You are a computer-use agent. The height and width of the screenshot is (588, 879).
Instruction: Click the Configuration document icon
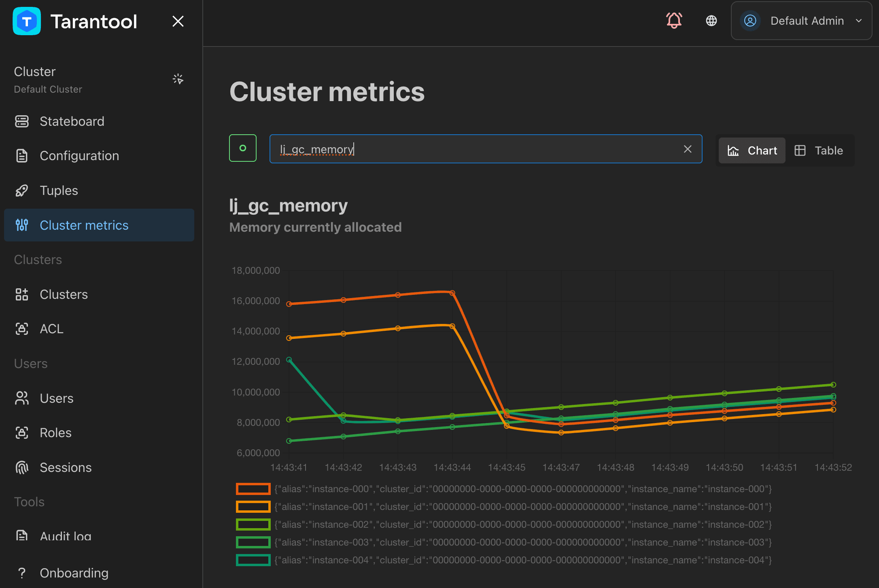pyautogui.click(x=22, y=156)
